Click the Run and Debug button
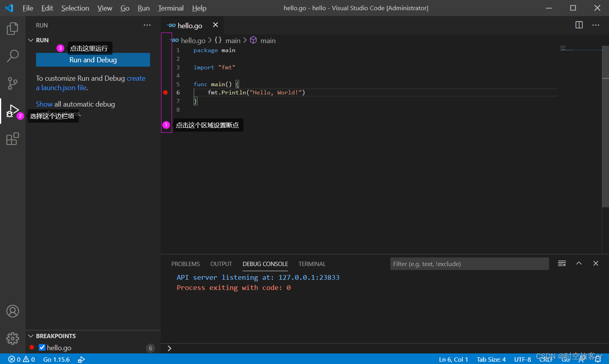The height and width of the screenshot is (364, 609). click(x=93, y=60)
